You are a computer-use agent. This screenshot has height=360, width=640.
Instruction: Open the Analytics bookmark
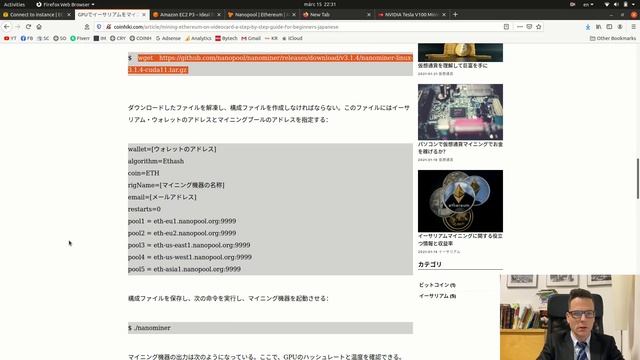click(198, 38)
